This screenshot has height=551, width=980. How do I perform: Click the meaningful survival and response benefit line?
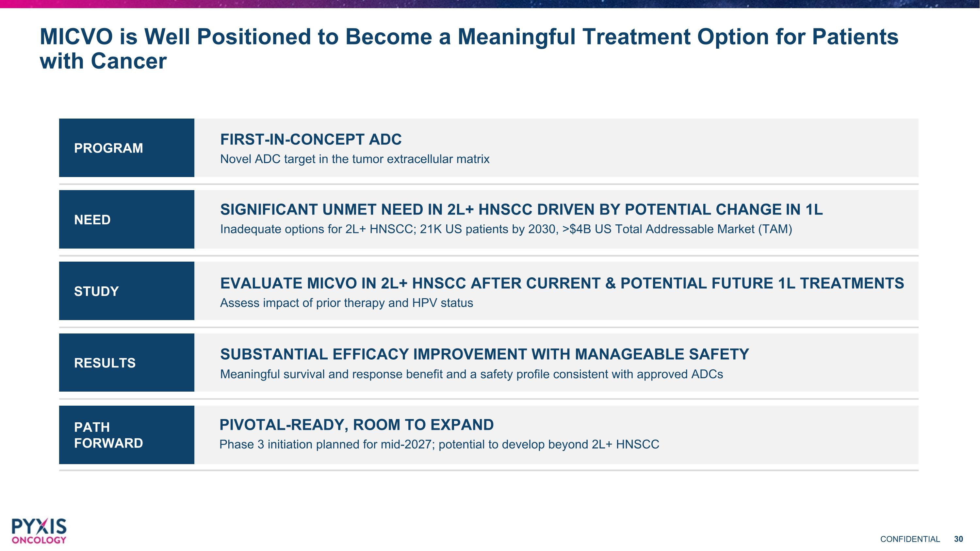472,374
